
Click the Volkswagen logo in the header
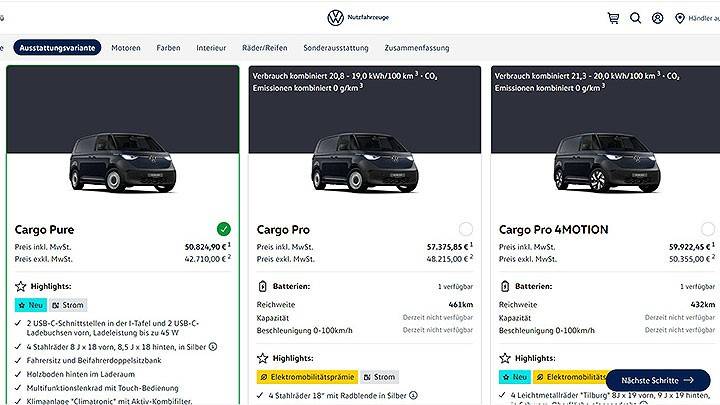335,18
